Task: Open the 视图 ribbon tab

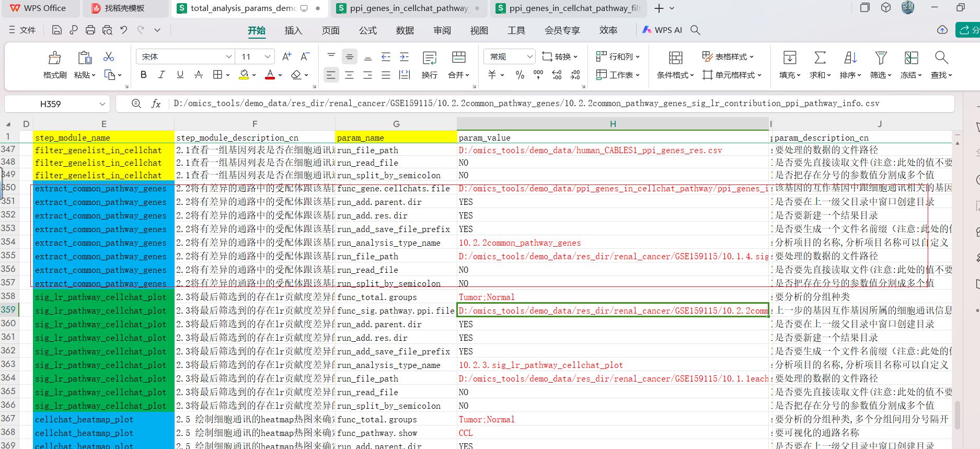Action: point(479,30)
